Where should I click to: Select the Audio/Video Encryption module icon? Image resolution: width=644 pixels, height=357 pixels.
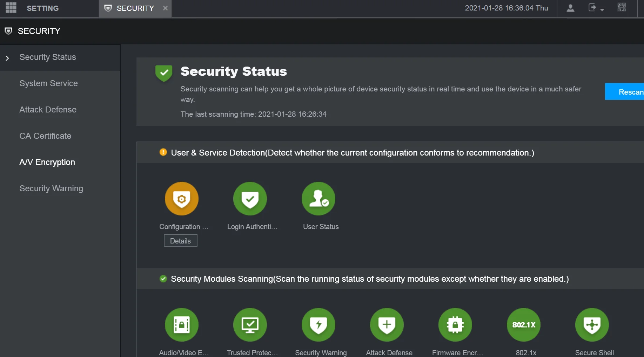(x=182, y=325)
